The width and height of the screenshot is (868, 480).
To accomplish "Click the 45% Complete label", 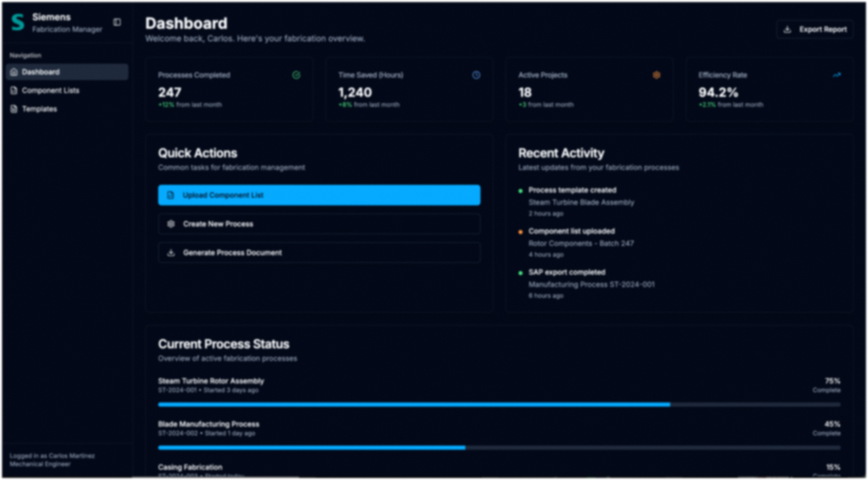I will coord(827,428).
